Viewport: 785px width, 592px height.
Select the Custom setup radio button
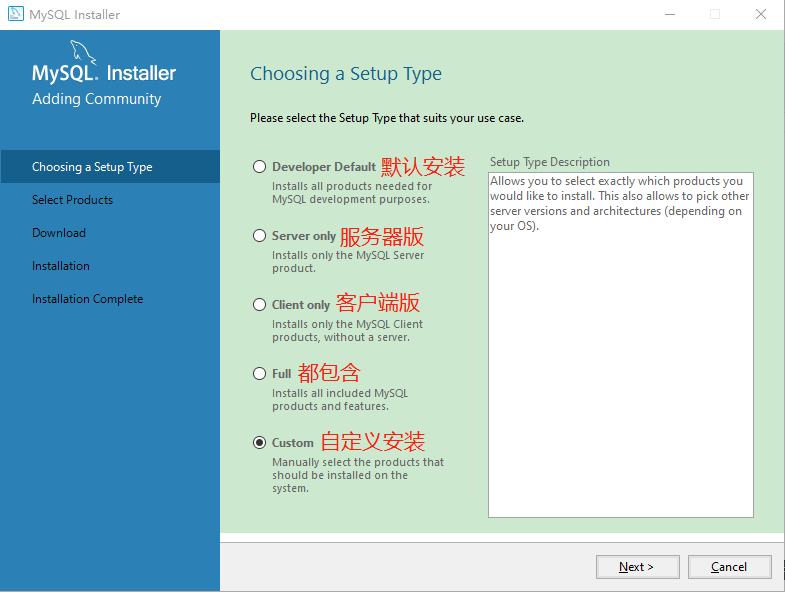pos(259,443)
